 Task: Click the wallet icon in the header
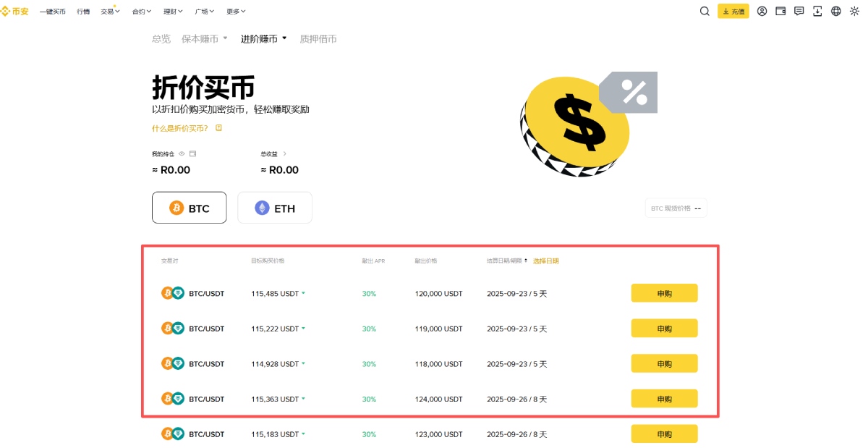coord(780,11)
